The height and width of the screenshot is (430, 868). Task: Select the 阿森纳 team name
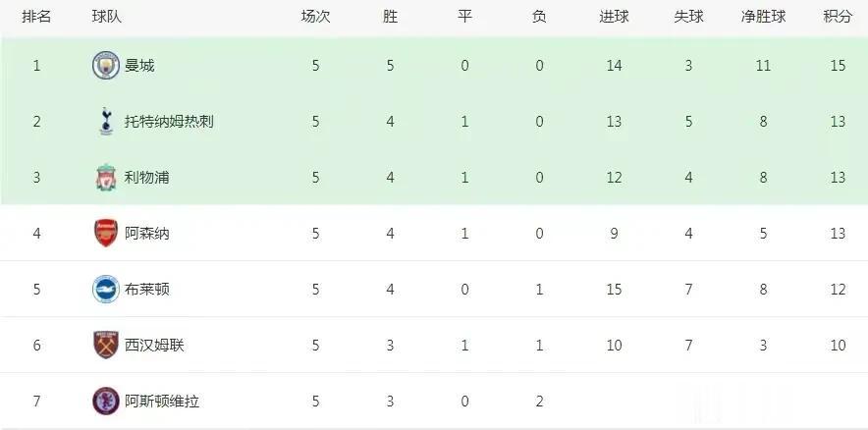pos(146,234)
